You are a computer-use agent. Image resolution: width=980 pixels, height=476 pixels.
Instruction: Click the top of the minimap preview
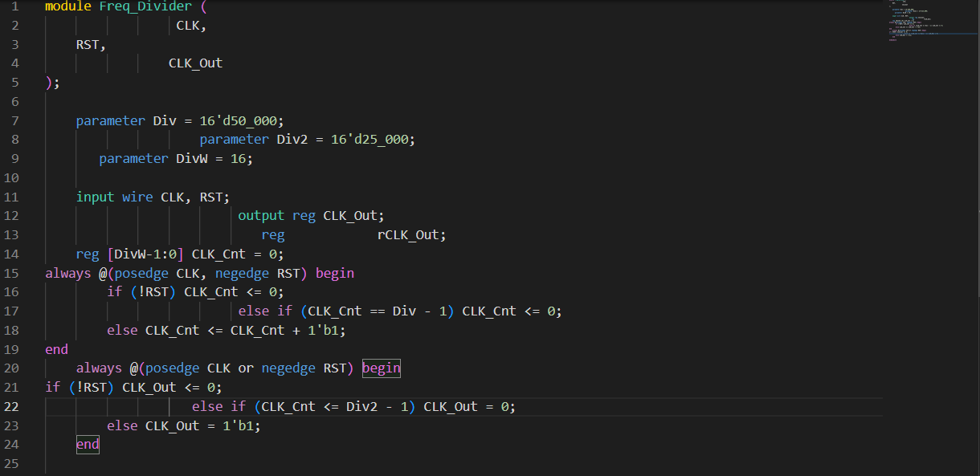[x=932, y=6]
